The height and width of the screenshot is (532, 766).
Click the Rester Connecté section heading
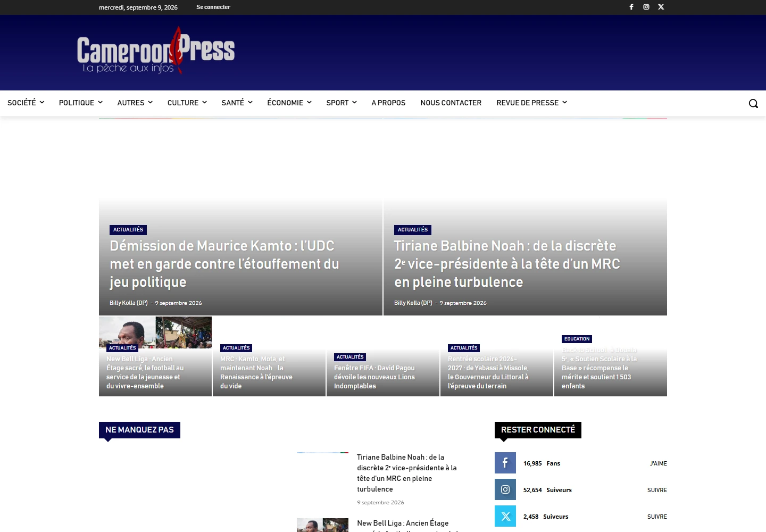(x=538, y=430)
